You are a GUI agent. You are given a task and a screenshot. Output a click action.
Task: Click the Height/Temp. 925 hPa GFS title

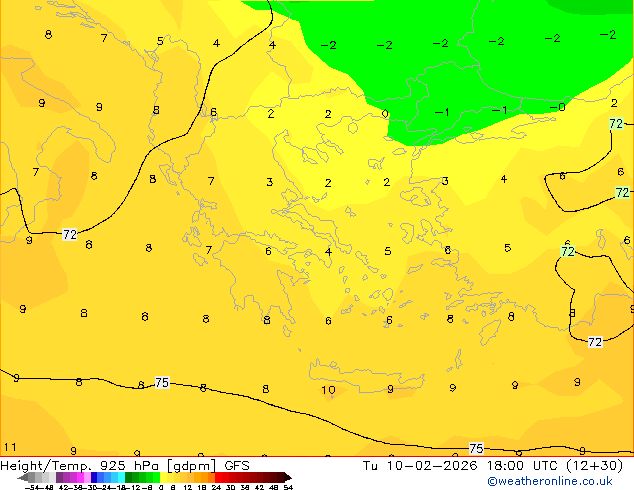tap(125, 466)
